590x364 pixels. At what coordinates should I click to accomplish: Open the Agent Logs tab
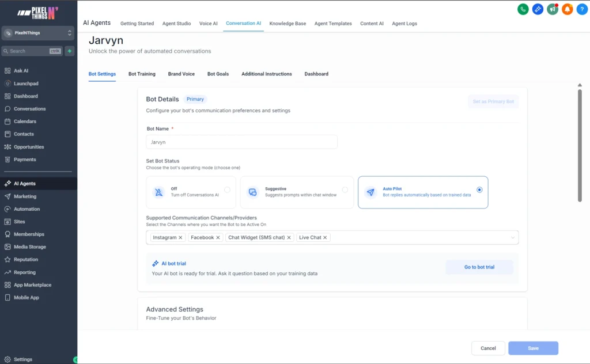[x=404, y=23]
